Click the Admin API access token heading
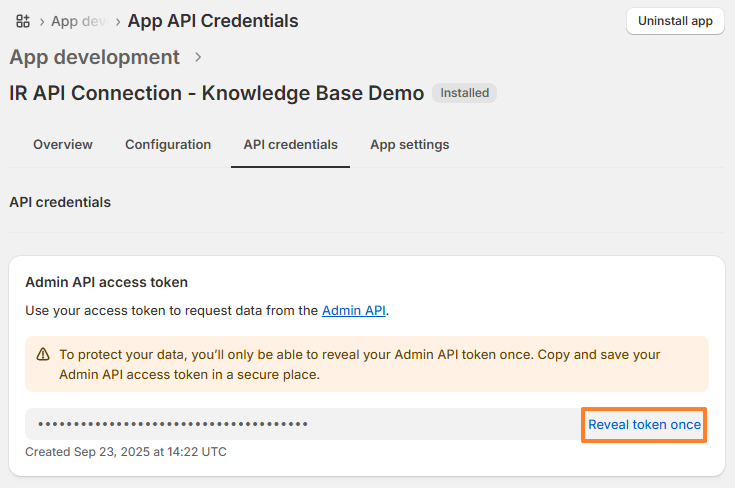 click(x=107, y=283)
